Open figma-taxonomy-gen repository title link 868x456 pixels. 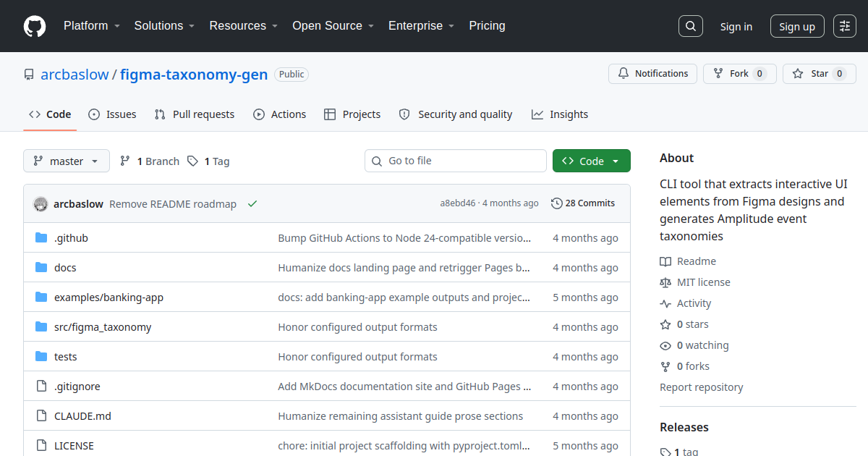point(194,75)
